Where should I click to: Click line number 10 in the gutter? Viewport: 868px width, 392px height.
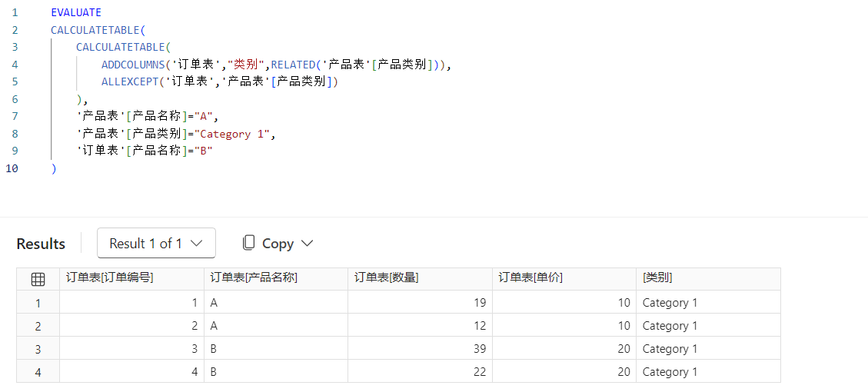pos(12,168)
